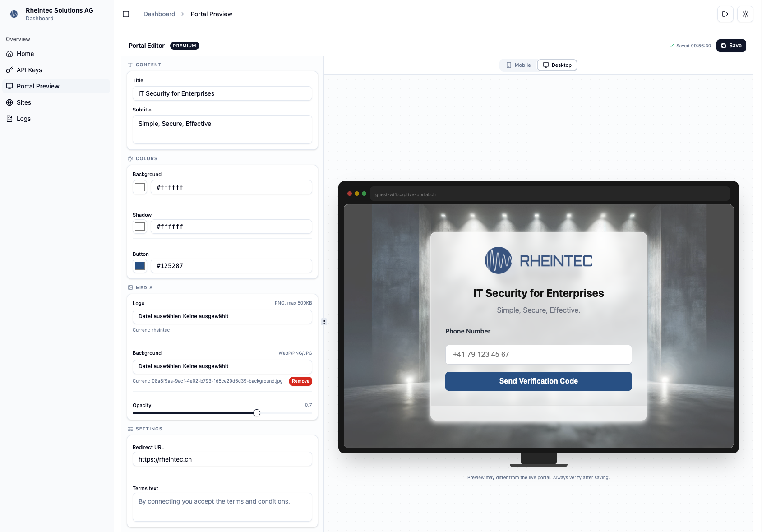
Task: Collapse the sidebar with the panel toggle icon
Action: pos(125,14)
